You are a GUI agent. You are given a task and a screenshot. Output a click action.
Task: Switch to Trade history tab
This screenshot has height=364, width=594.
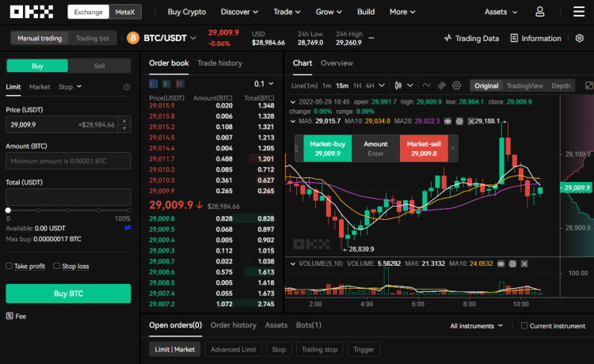click(x=219, y=63)
